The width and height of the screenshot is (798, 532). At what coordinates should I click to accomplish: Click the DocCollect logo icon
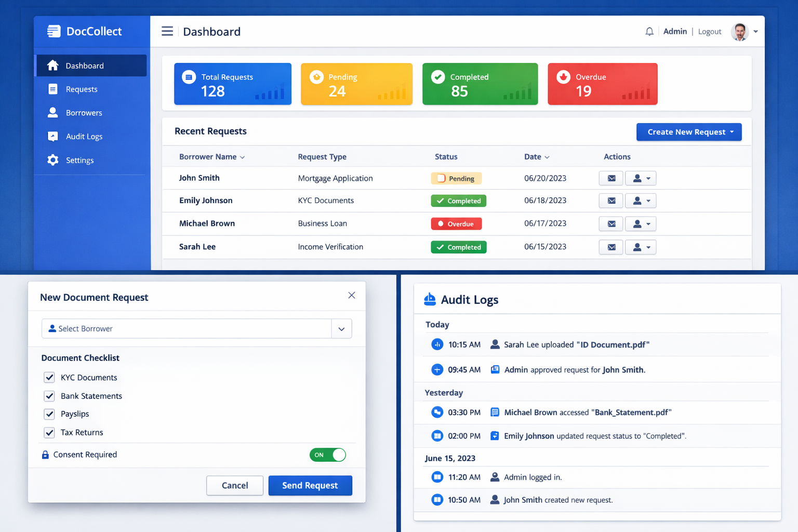pos(54,31)
